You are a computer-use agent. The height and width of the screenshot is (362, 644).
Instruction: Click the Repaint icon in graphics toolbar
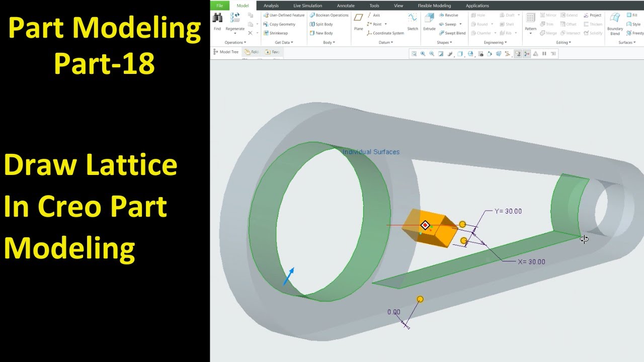coord(441,54)
